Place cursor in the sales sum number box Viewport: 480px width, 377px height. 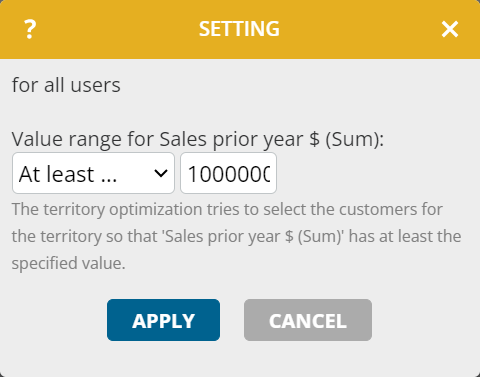(x=228, y=173)
